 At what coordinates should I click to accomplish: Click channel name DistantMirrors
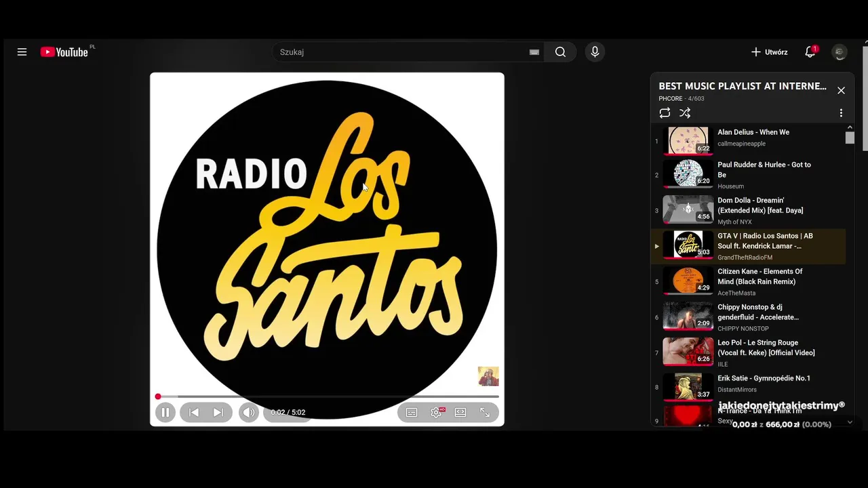click(736, 390)
